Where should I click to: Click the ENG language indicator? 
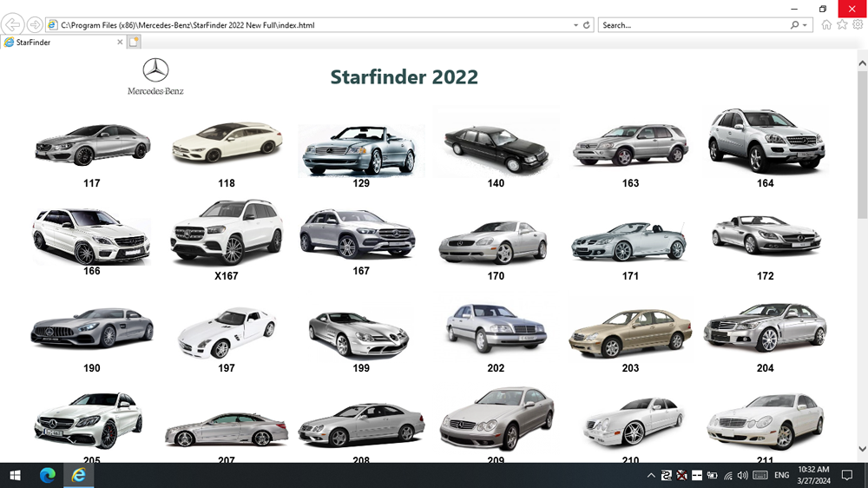tap(782, 475)
